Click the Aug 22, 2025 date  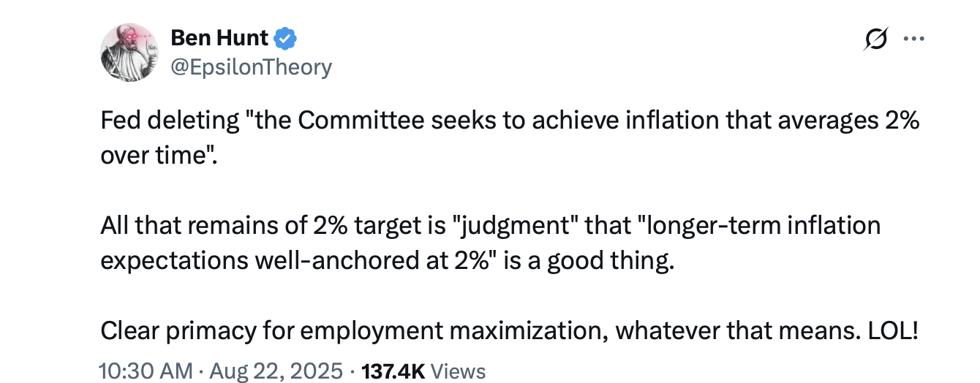[276, 371]
